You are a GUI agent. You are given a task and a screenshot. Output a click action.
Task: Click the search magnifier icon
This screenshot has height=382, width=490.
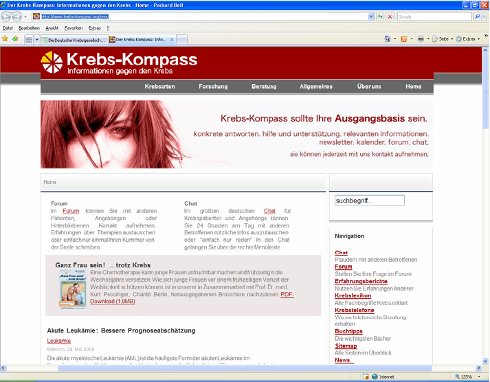477,16
